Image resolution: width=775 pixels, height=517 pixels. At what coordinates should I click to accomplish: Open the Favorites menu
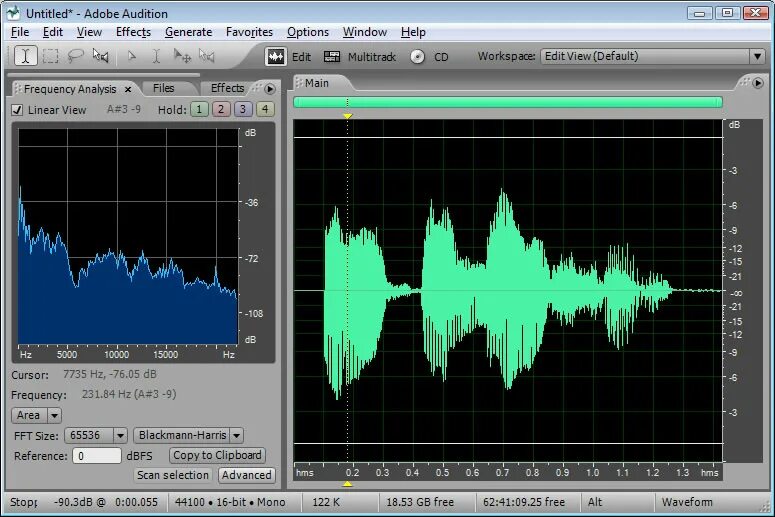249,32
